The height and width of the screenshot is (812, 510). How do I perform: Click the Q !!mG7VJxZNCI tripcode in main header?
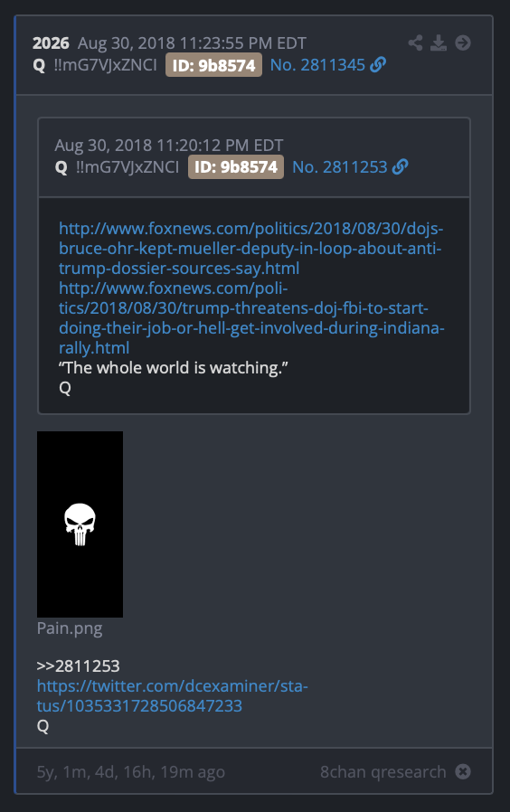click(95, 65)
